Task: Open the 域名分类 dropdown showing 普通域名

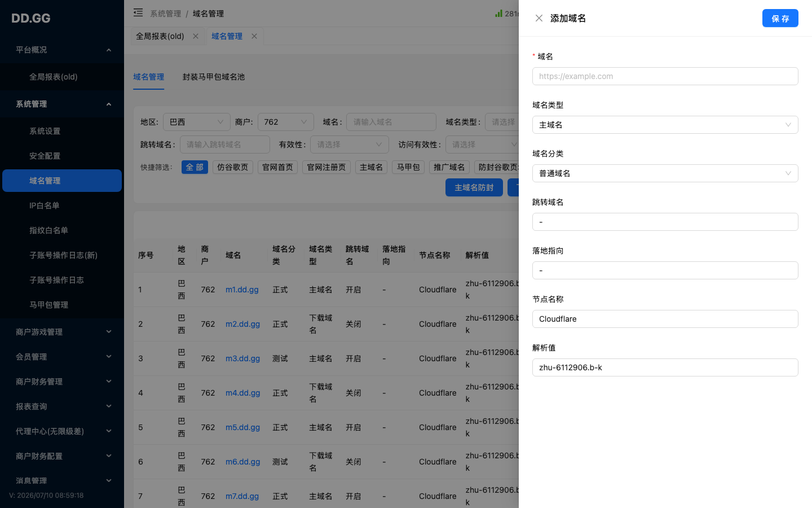Action: pyautogui.click(x=665, y=173)
